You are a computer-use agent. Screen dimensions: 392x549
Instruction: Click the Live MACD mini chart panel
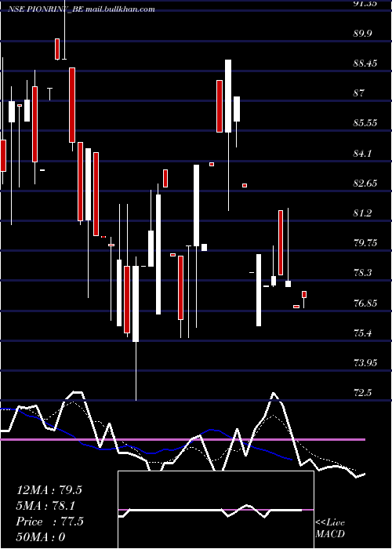pos(216,510)
